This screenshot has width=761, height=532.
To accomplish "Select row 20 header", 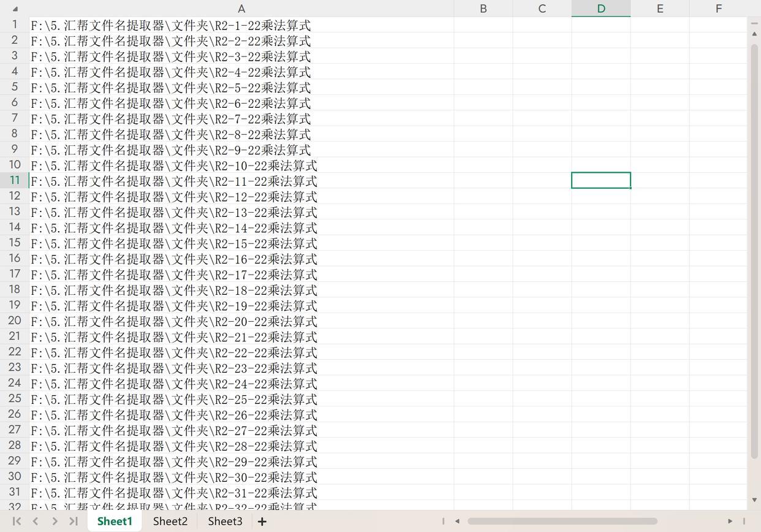I will [14, 321].
